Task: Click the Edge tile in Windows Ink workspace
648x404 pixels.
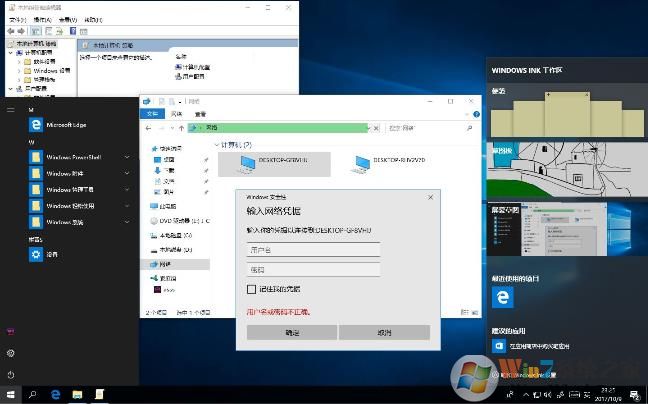Action: pos(503,298)
